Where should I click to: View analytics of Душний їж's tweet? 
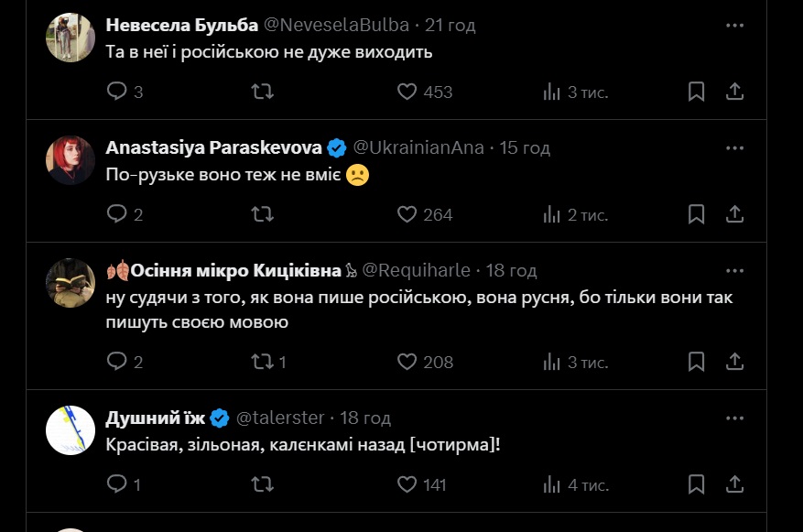tap(552, 484)
